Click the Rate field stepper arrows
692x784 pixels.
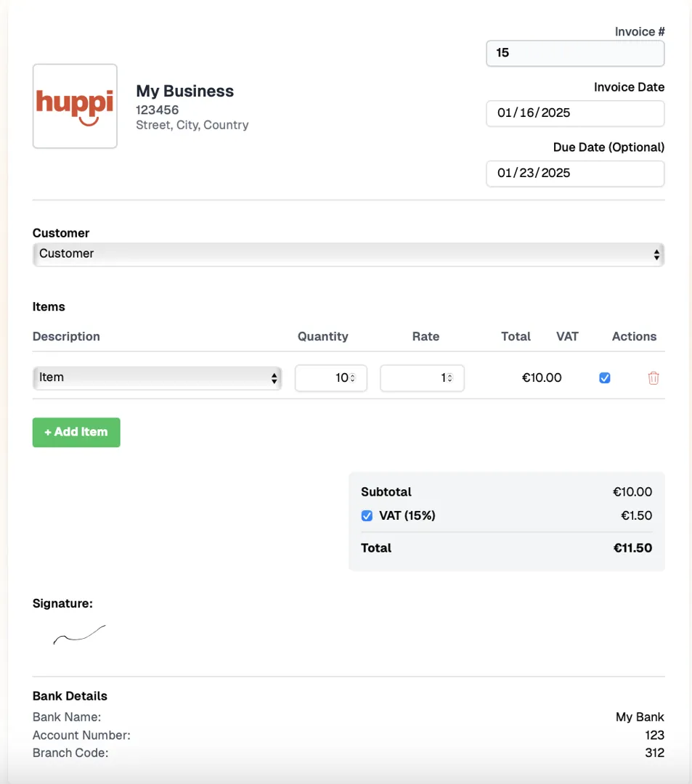450,378
